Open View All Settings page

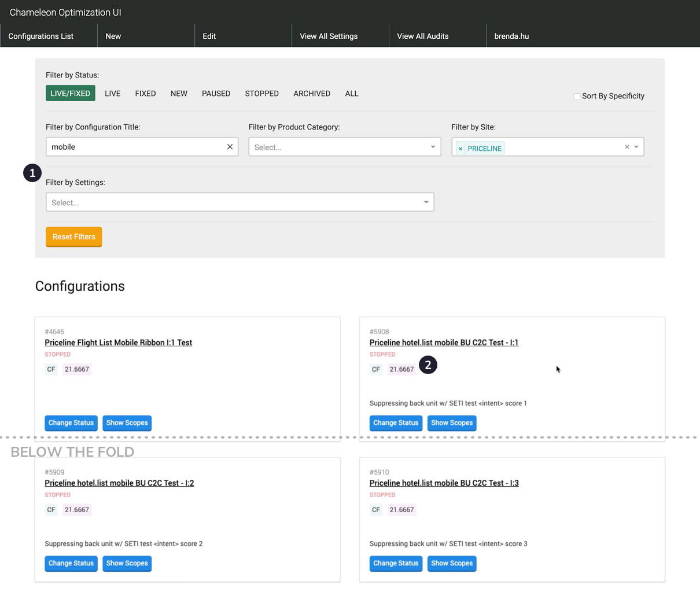(x=340, y=36)
